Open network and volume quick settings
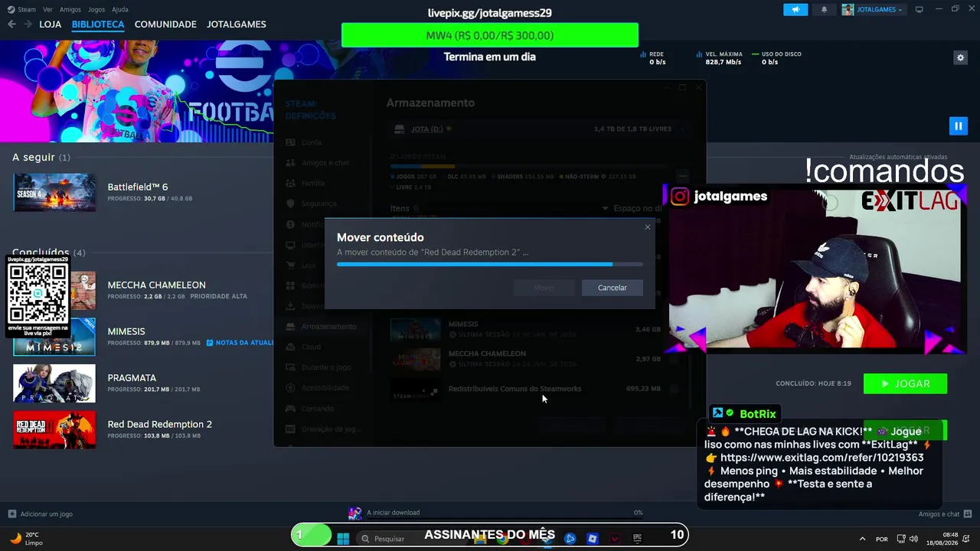This screenshot has width=980, height=551. point(909,539)
